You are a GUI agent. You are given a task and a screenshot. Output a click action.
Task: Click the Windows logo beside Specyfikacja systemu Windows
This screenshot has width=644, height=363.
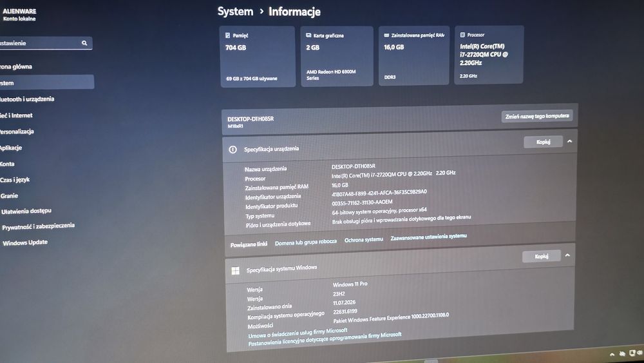(235, 271)
